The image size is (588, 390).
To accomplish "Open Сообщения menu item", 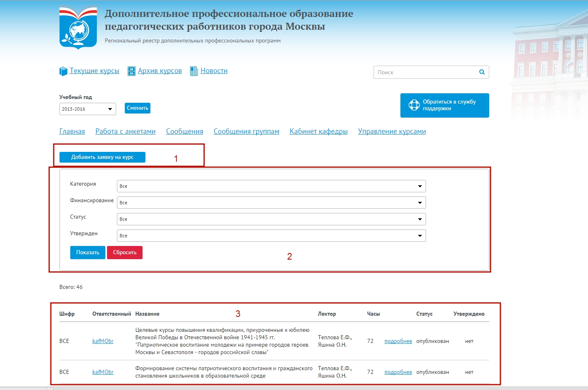I will [x=185, y=131].
